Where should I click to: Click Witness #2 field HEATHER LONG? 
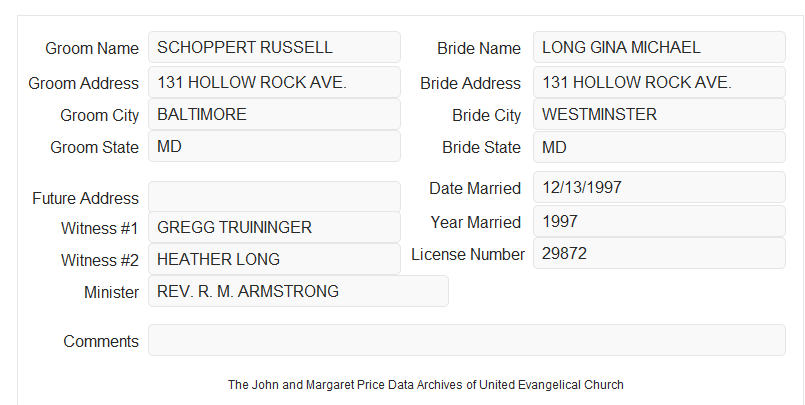tap(274, 259)
